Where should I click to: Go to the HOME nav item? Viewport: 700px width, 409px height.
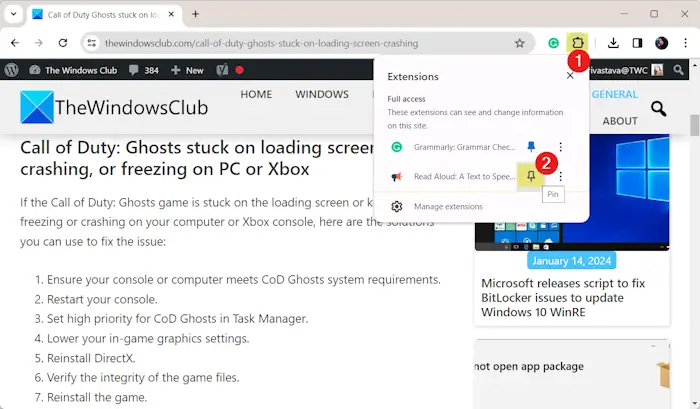256,94
